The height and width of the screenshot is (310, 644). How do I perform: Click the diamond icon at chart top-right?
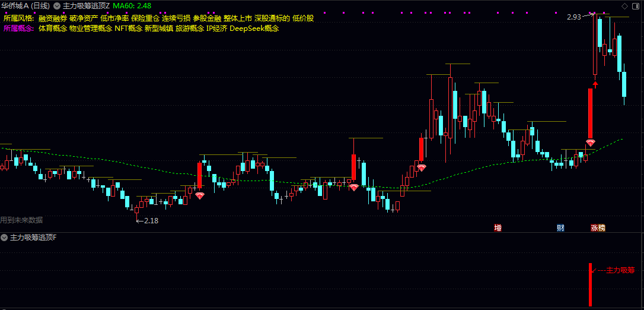pos(624,6)
